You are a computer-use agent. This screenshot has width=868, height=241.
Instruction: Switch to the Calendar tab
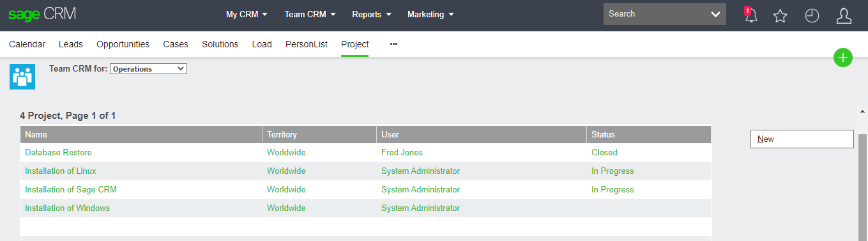coord(27,44)
